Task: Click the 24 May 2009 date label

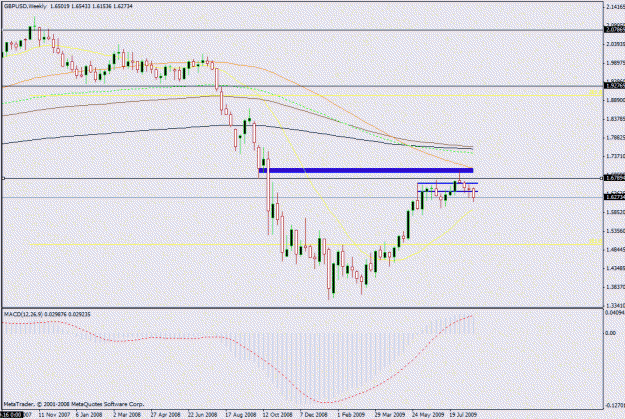Action: [x=428, y=415]
